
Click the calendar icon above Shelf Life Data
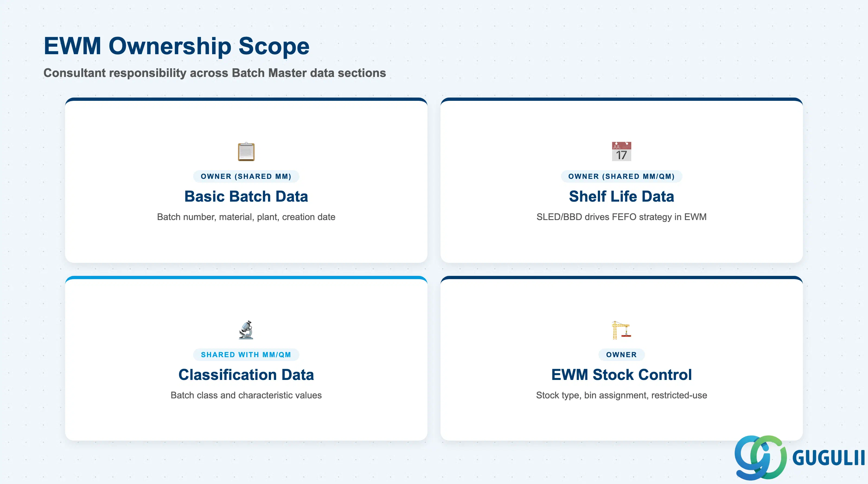coord(621,151)
